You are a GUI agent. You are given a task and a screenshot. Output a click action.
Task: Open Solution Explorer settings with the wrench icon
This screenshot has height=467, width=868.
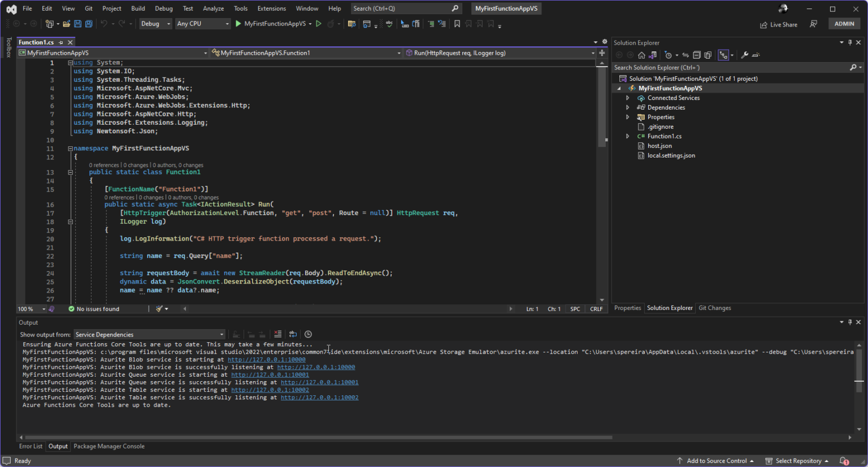pos(744,55)
